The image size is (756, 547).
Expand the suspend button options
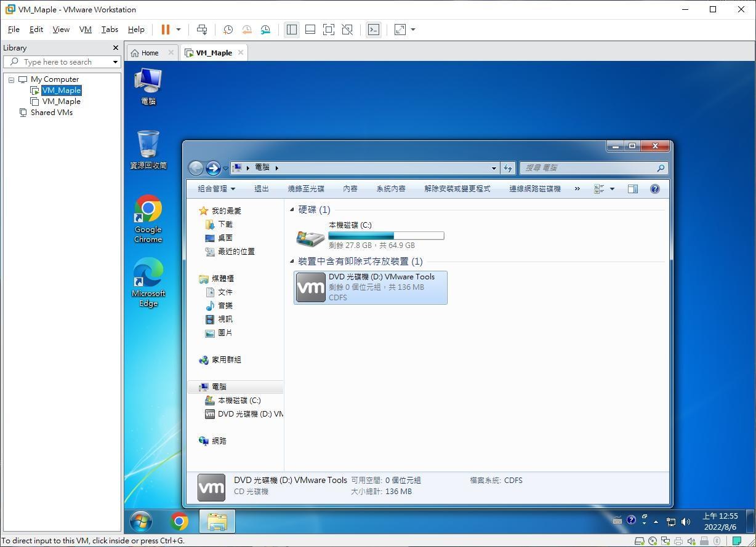[177, 29]
